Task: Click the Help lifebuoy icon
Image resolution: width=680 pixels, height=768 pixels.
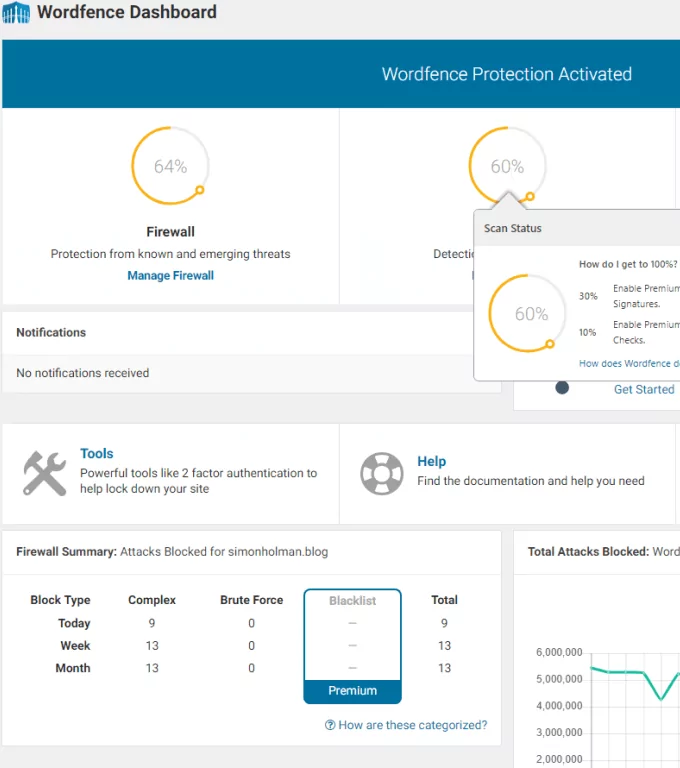Action: coord(381,473)
